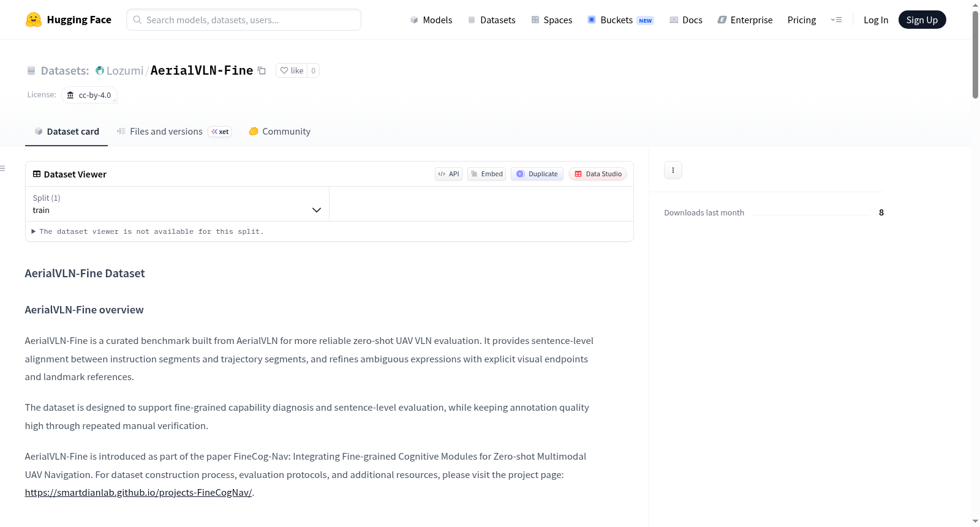The image size is (980, 527).
Task: Click the search magnifier icon
Action: 137,20
